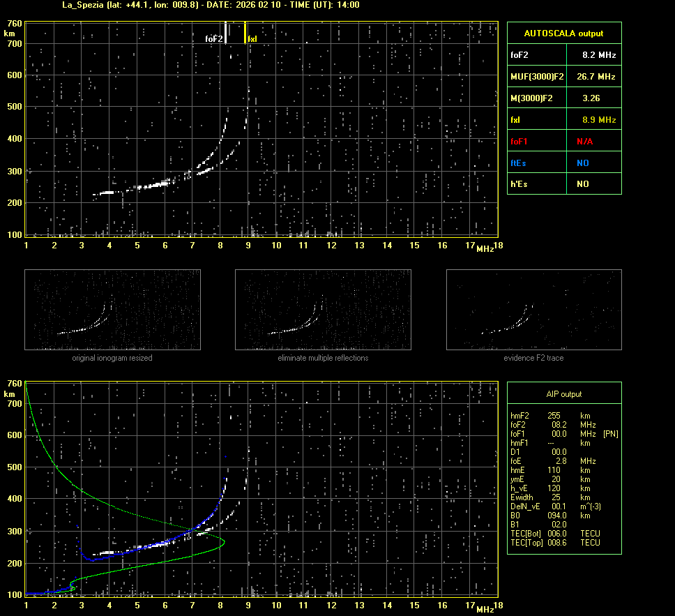
Task: Click the white foF2 marker line
Action: 225,32
